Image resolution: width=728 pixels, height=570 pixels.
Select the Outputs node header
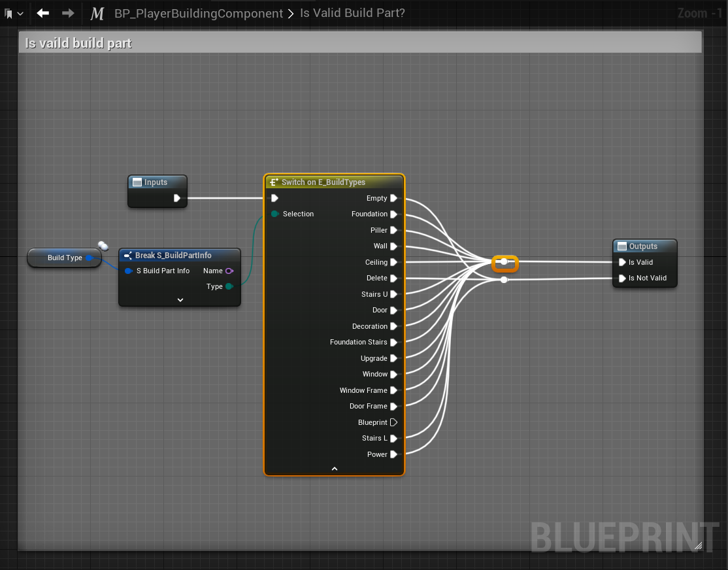point(644,246)
